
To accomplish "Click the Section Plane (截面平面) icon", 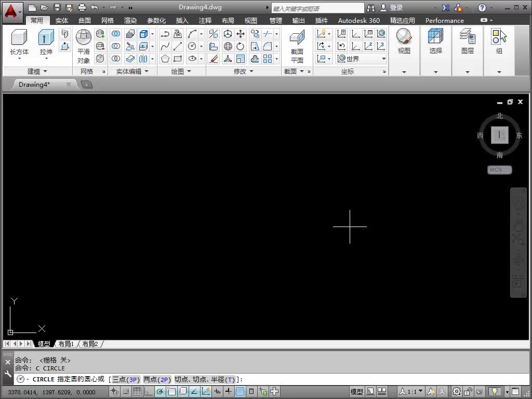I will [x=297, y=37].
